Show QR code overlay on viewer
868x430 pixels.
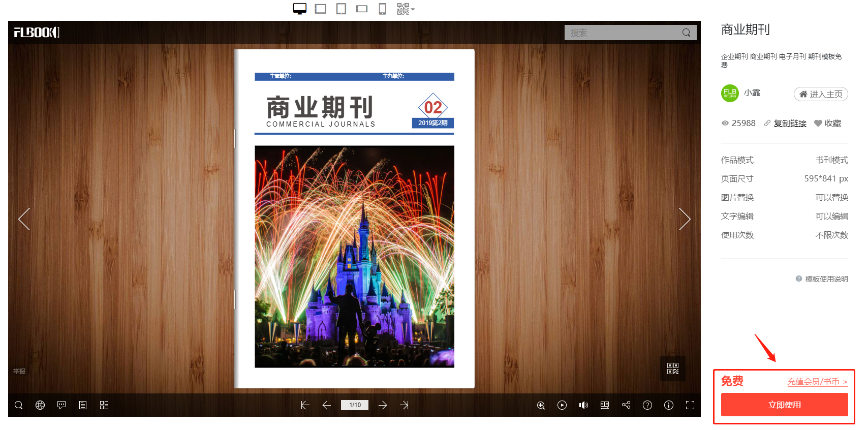click(673, 368)
